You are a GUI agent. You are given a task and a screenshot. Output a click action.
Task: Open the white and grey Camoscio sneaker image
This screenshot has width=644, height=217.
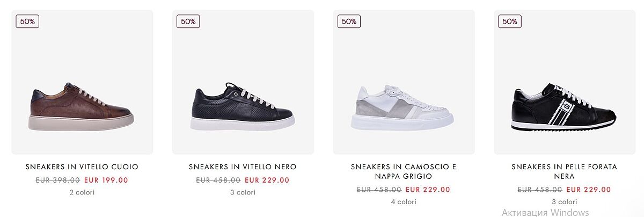click(404, 106)
